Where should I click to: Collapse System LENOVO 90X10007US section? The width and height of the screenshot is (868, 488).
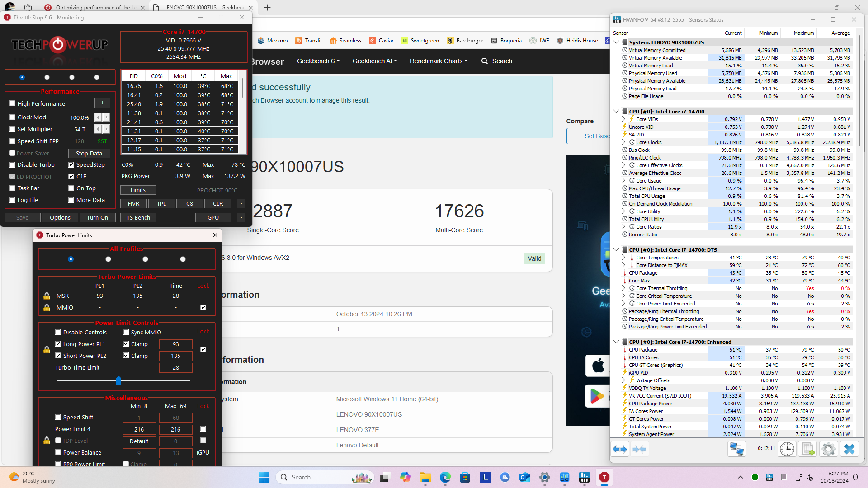[616, 42]
